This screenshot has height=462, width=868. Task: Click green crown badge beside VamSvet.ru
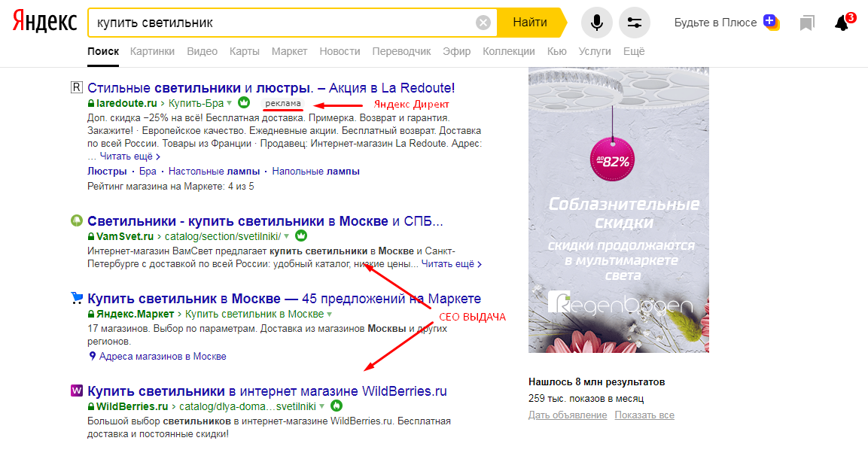(301, 236)
